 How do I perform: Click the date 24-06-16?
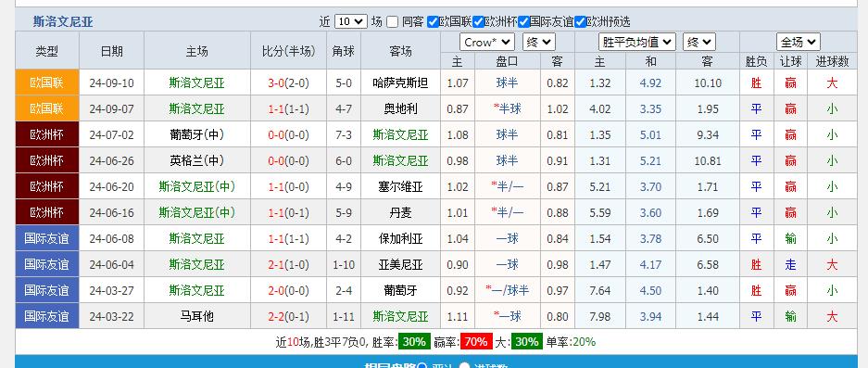(x=112, y=213)
